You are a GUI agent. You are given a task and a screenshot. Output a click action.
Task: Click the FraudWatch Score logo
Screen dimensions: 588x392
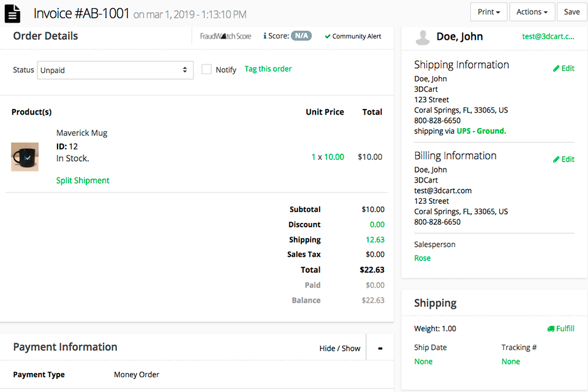(225, 36)
